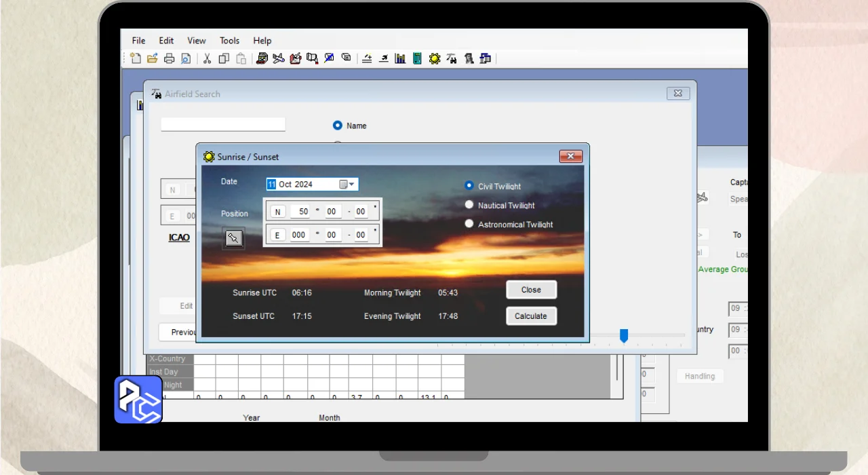Choose Astronomical Twilight radio button
Viewport: 868px width, 475px height.
[469, 223]
